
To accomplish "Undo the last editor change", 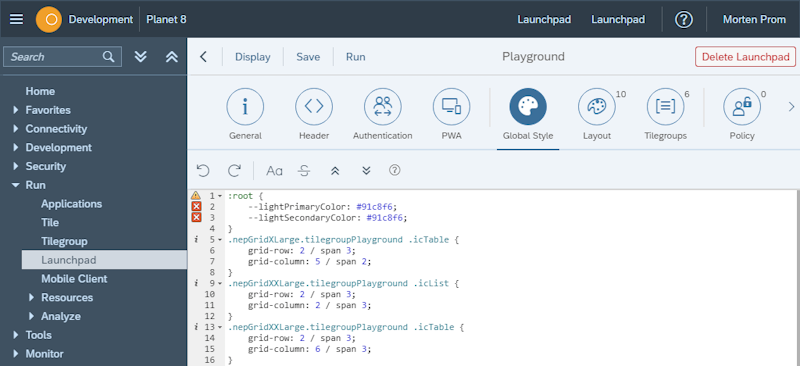I will [x=203, y=170].
